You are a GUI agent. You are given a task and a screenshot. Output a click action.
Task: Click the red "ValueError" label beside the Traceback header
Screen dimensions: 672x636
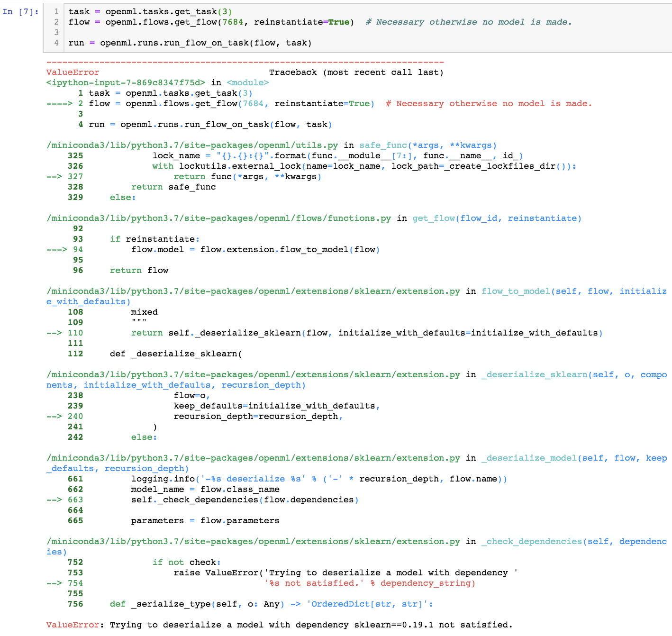click(73, 72)
